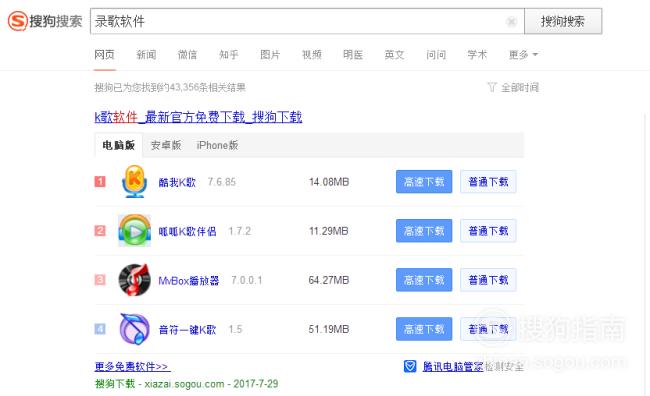The image size is (650, 396).
Task: Click the 14.08MB file size text
Action: (x=329, y=182)
